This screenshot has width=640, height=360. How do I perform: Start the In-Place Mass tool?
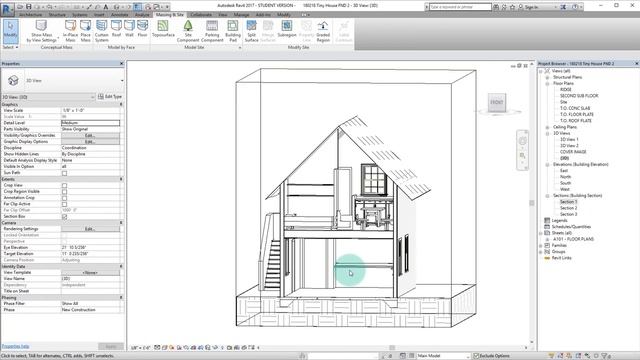click(x=70, y=31)
